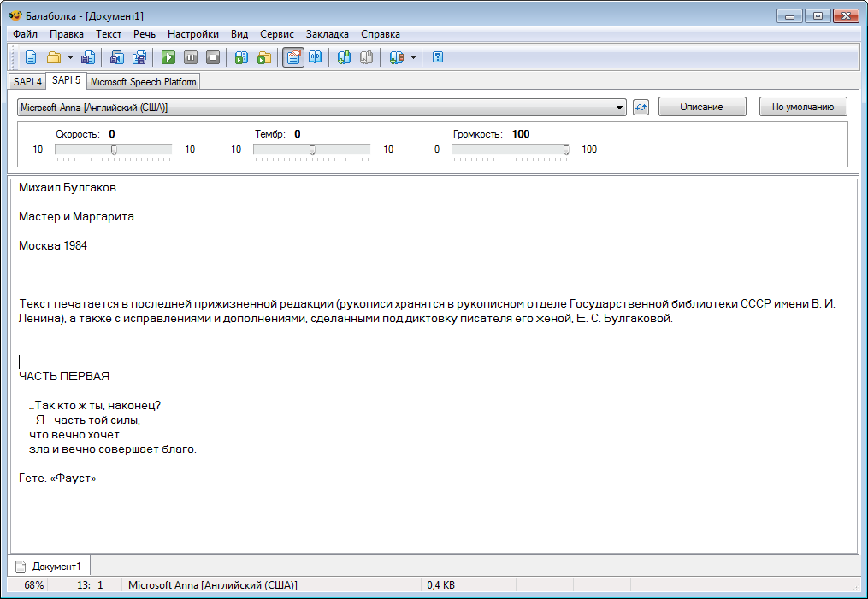
Task: Click the save audio file icon
Action: pos(117,57)
